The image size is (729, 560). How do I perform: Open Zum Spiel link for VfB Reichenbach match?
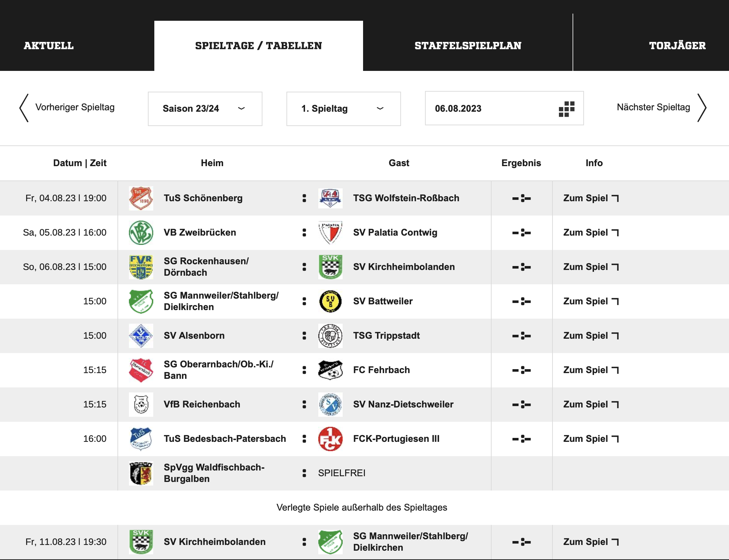click(591, 404)
